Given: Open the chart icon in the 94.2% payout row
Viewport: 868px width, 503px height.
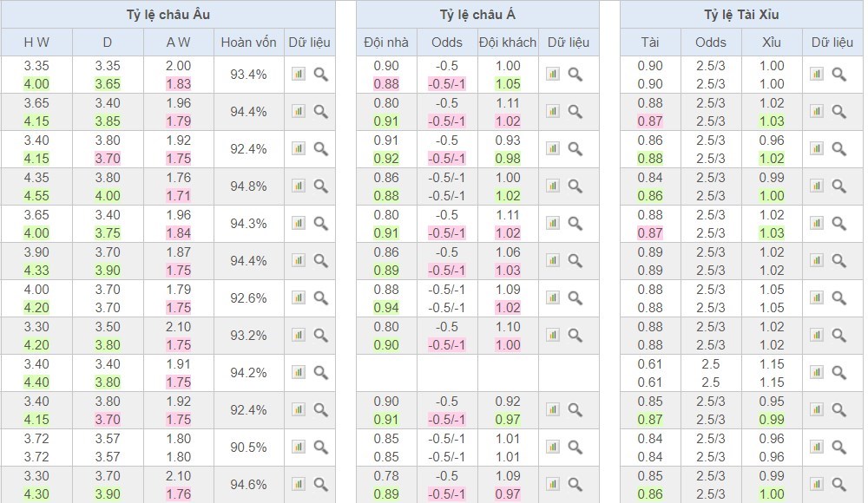Looking at the screenshot, I should point(299,372).
